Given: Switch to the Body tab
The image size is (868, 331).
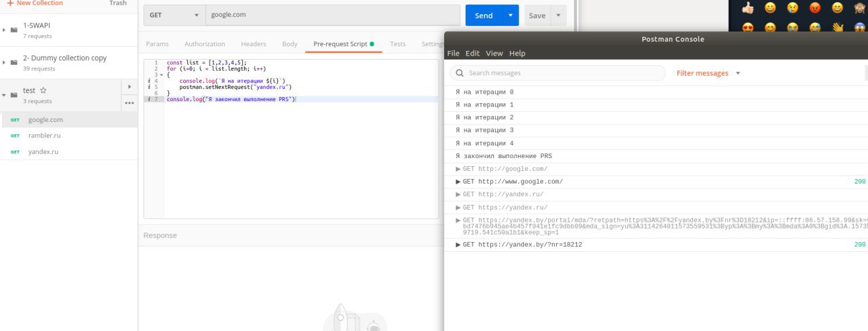Looking at the screenshot, I should [290, 44].
